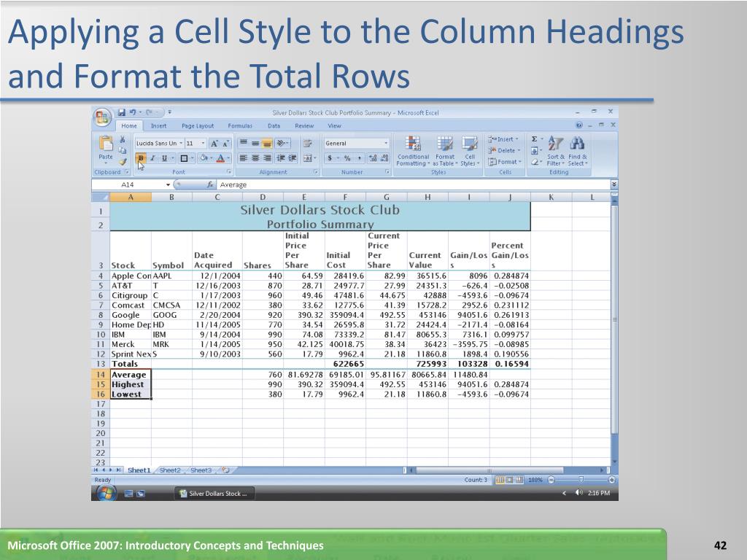
Task: Undo the last action
Action: pos(133,112)
